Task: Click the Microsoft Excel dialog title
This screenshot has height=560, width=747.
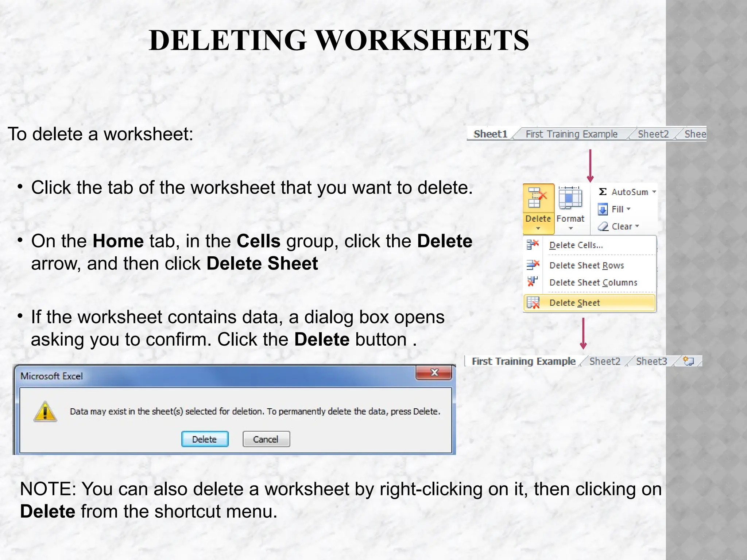Action: [x=51, y=376]
